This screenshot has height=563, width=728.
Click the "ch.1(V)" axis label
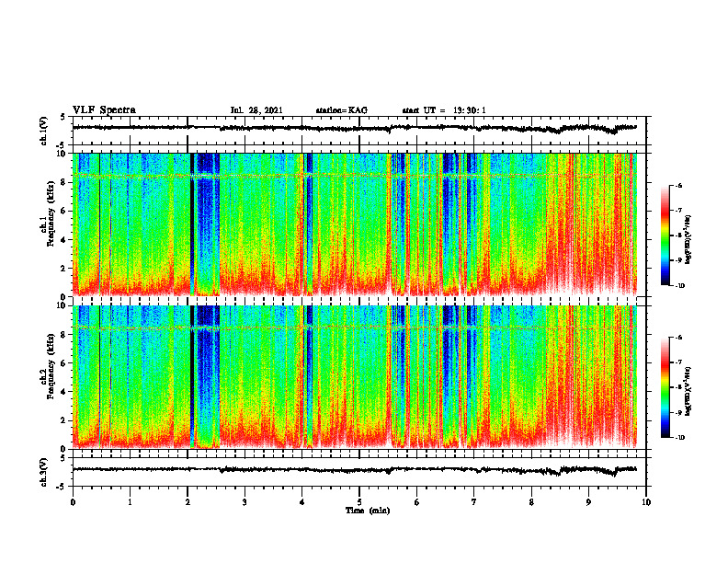[44, 131]
